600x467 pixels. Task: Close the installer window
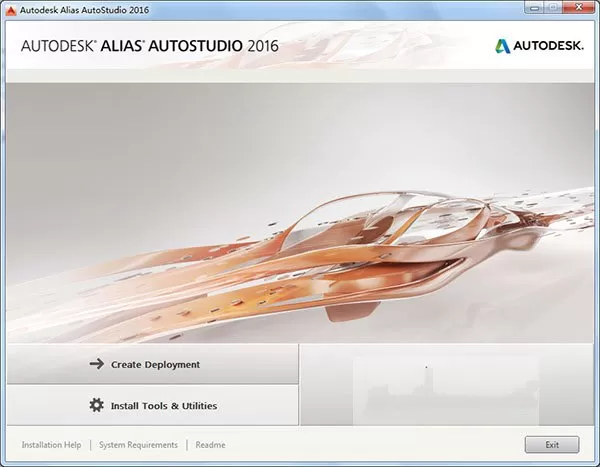(x=579, y=7)
